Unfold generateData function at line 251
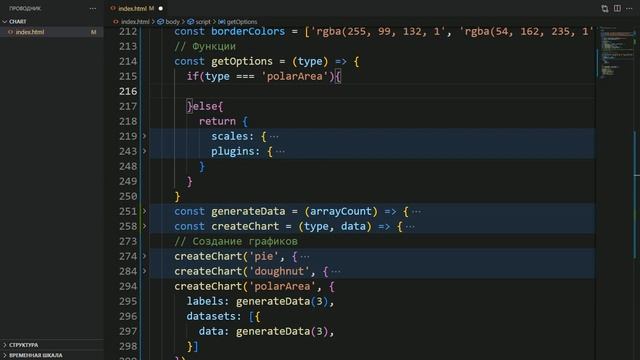Screen dimensions: 640x360 (144, 211)
